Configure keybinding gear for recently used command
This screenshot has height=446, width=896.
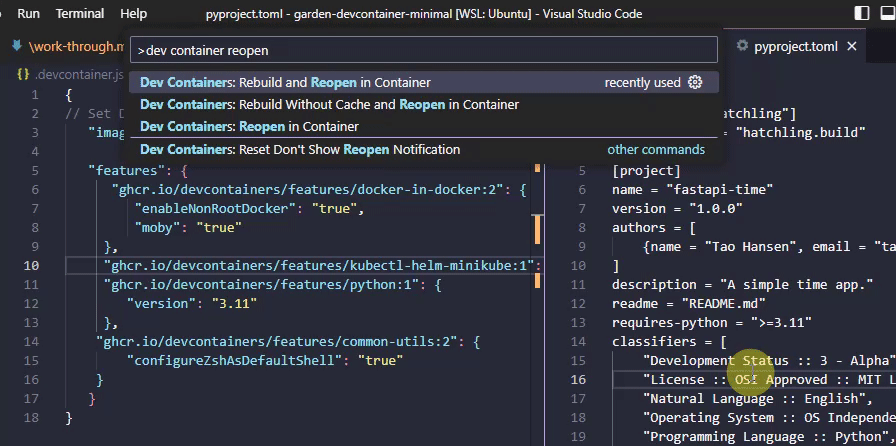tap(695, 82)
